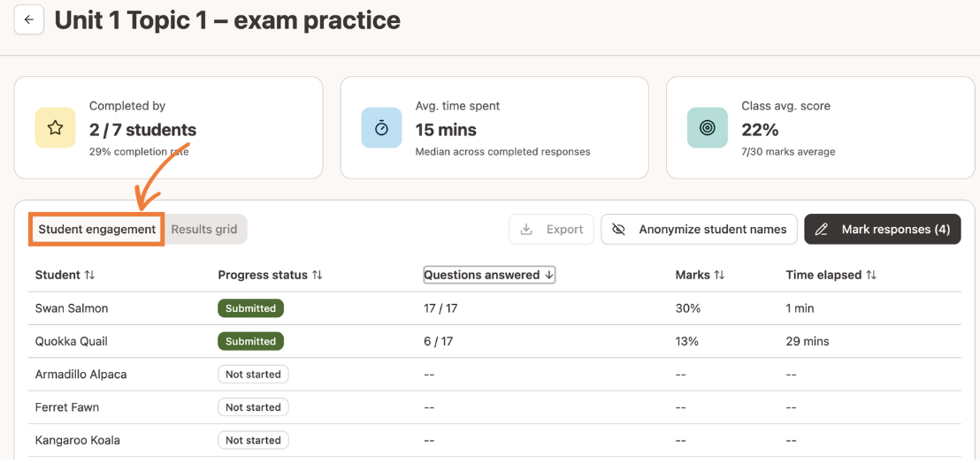Image resolution: width=980 pixels, height=463 pixels.
Task: Sort by Student column arrows
Action: 89,275
